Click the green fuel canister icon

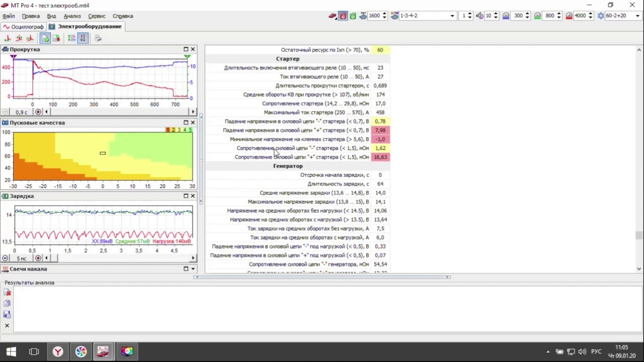tap(353, 16)
